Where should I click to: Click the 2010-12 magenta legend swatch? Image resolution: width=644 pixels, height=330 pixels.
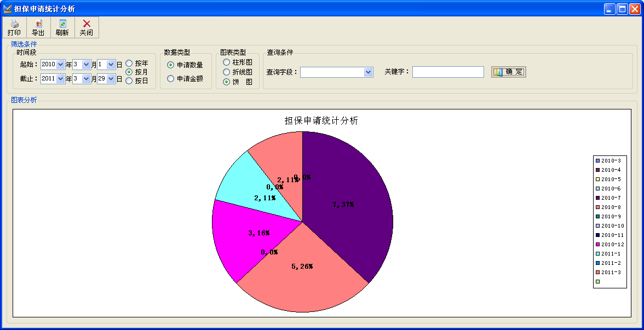pyautogui.click(x=597, y=244)
